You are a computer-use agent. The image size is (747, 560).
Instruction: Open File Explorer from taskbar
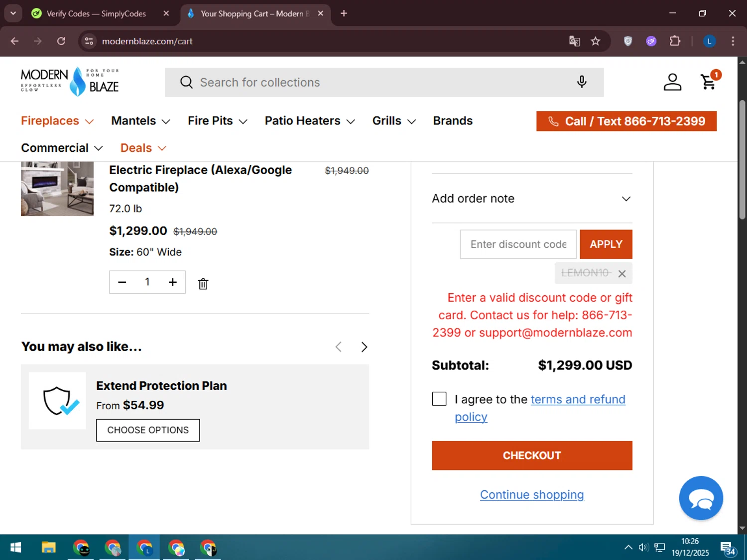(x=48, y=548)
